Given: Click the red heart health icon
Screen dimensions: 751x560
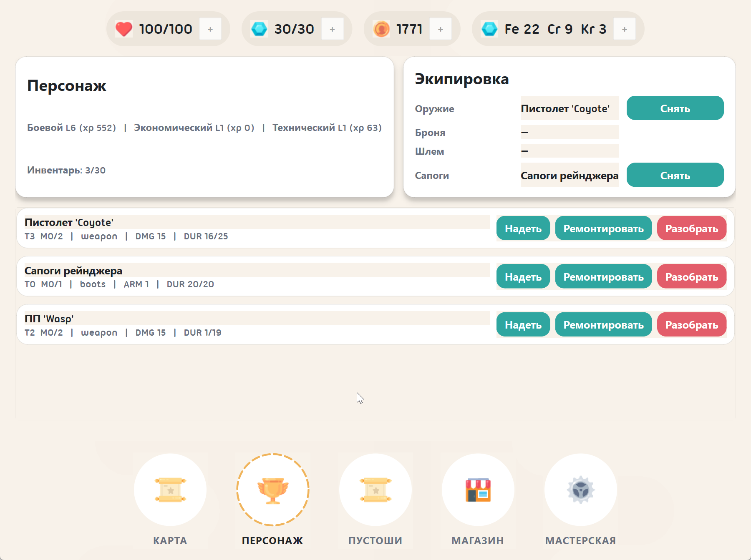Looking at the screenshot, I should tap(123, 29).
